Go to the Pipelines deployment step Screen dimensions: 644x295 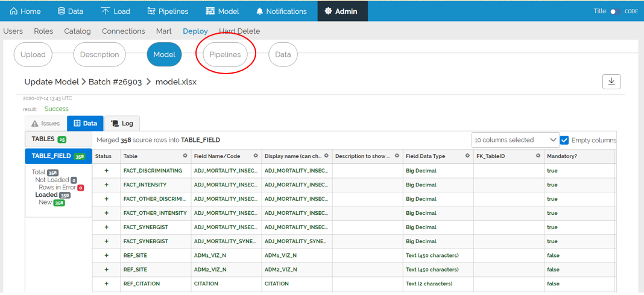[x=225, y=54]
